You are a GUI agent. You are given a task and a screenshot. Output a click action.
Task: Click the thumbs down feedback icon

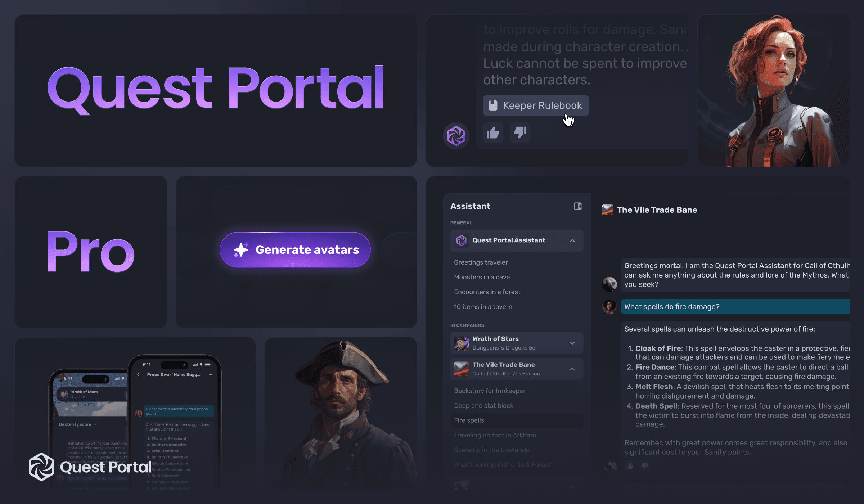pos(519,132)
